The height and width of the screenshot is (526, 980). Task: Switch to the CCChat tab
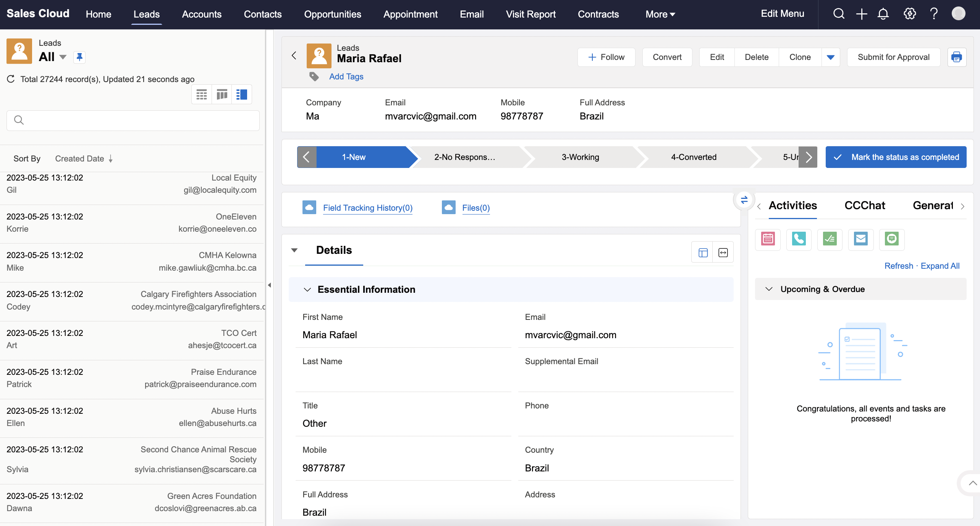(864, 206)
